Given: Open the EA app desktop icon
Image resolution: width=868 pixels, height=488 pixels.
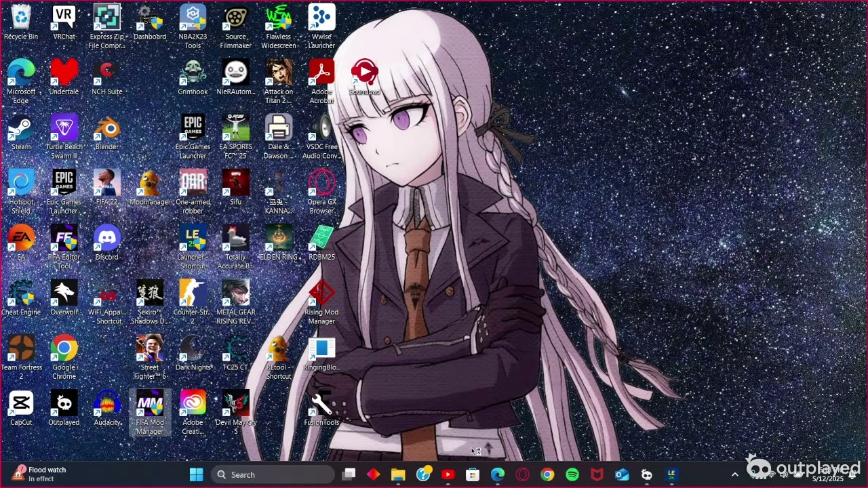Looking at the screenshot, I should (21, 242).
